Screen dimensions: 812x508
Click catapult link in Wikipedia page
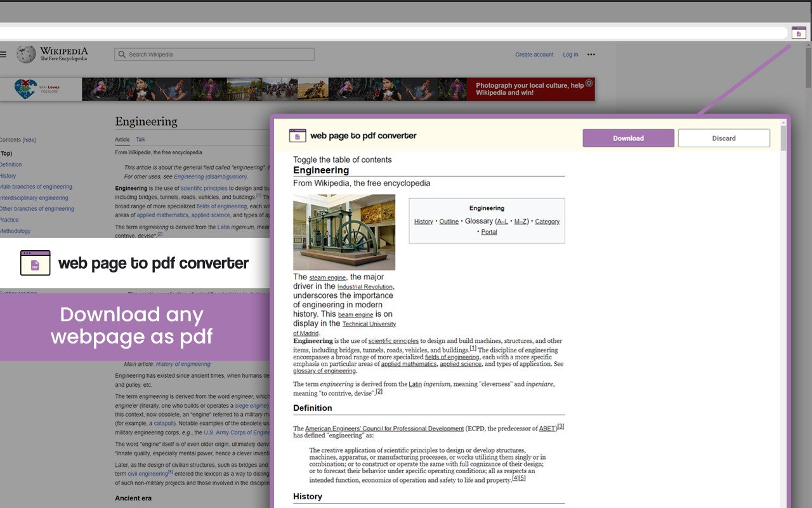coord(164,424)
